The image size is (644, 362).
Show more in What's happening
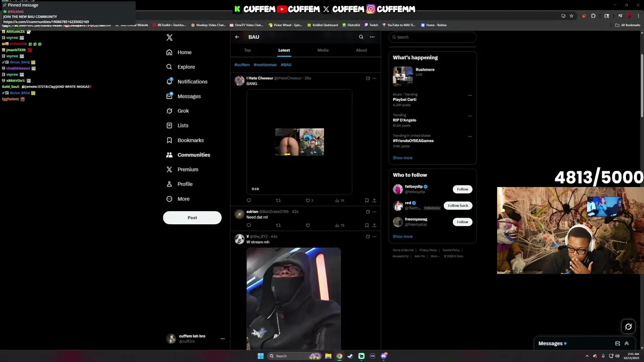click(403, 158)
